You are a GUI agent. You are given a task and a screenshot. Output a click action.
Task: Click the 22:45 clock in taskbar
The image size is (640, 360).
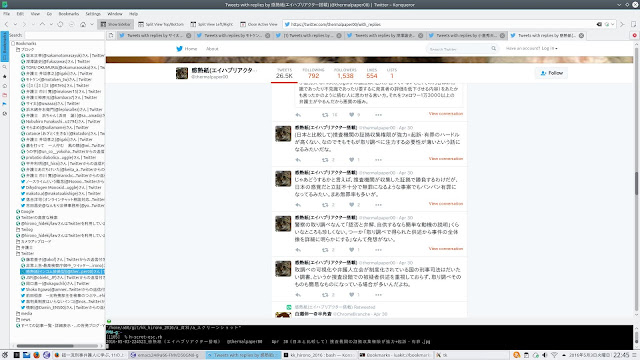(x=621, y=355)
